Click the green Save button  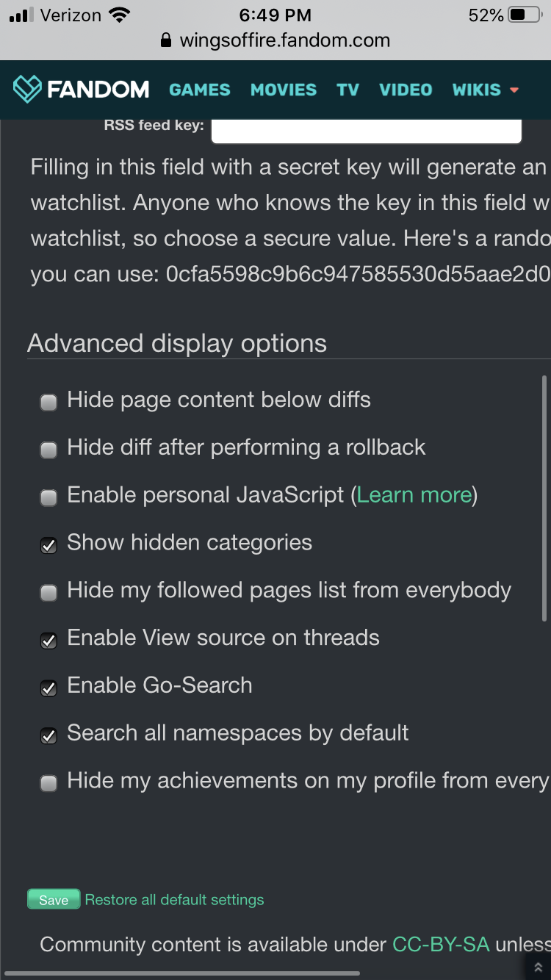(x=54, y=900)
